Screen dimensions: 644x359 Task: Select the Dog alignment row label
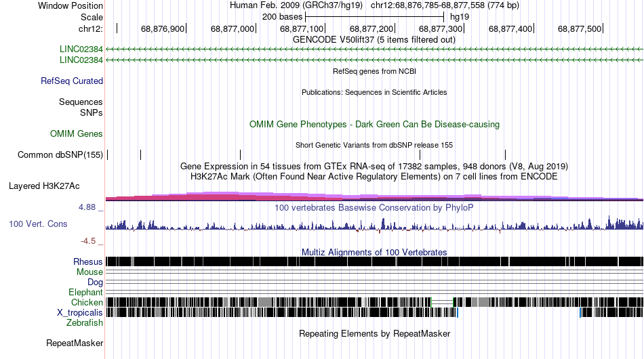tap(95, 282)
